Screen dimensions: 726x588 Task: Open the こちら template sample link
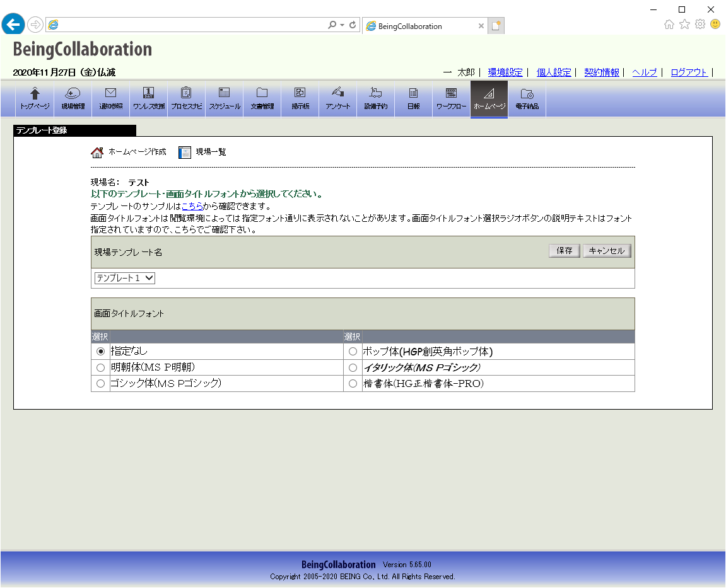click(x=192, y=206)
